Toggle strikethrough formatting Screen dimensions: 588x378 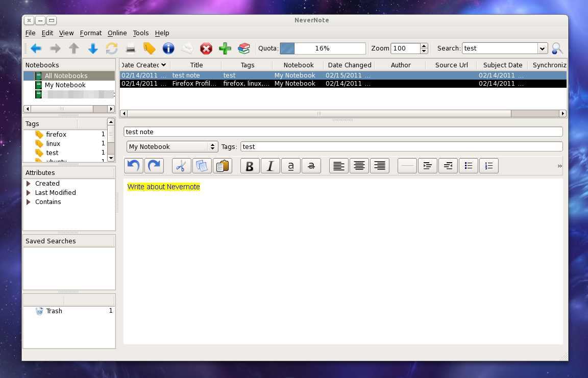[x=311, y=166]
